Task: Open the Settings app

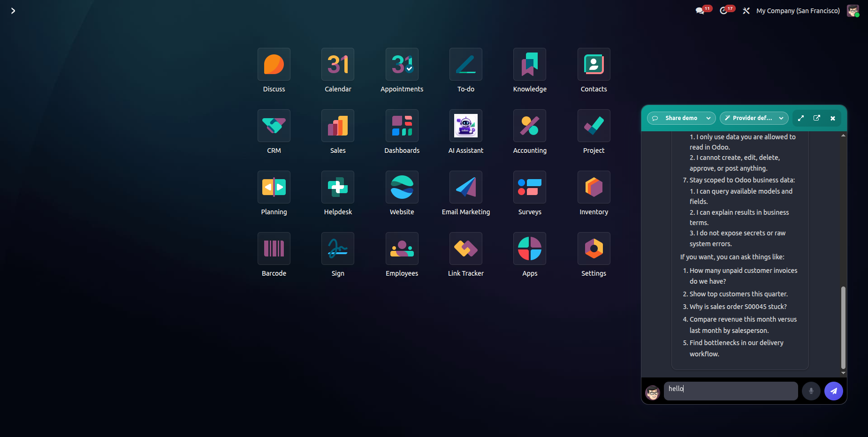Action: tap(594, 249)
